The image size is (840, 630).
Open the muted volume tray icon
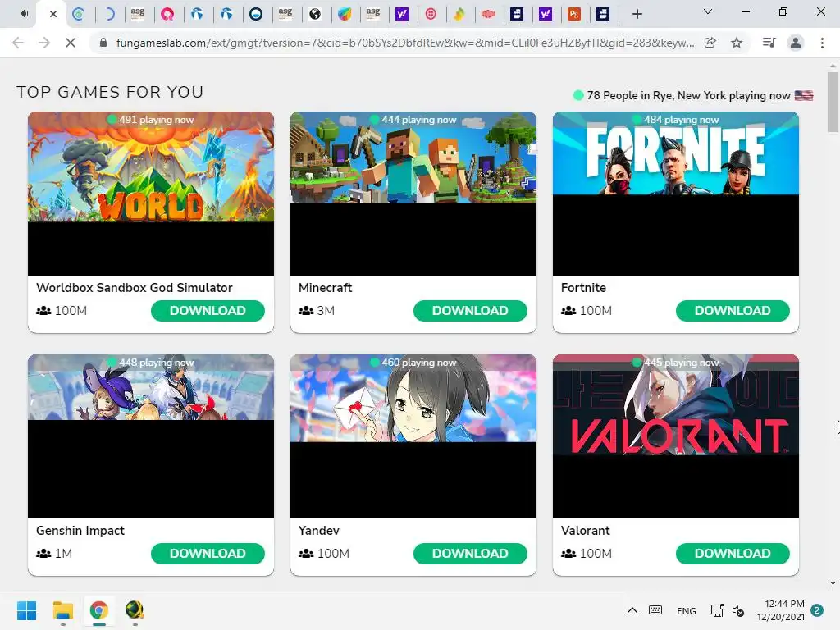(x=738, y=610)
